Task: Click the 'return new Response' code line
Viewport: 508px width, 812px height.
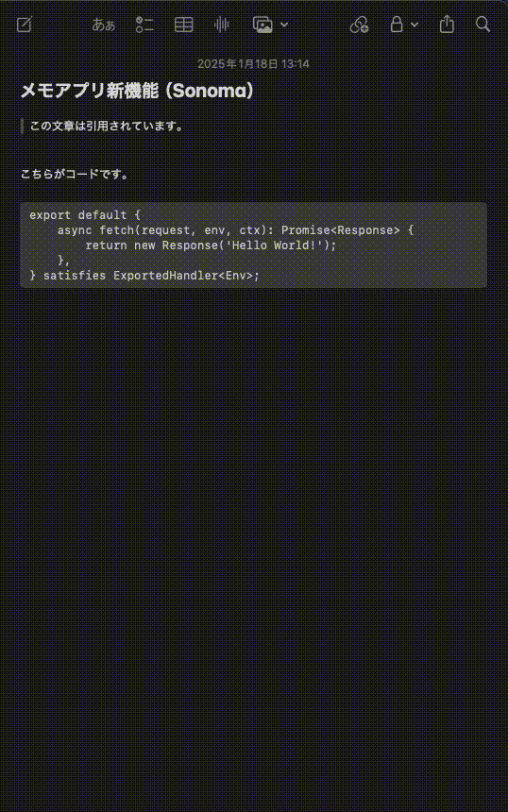Action: (x=211, y=245)
